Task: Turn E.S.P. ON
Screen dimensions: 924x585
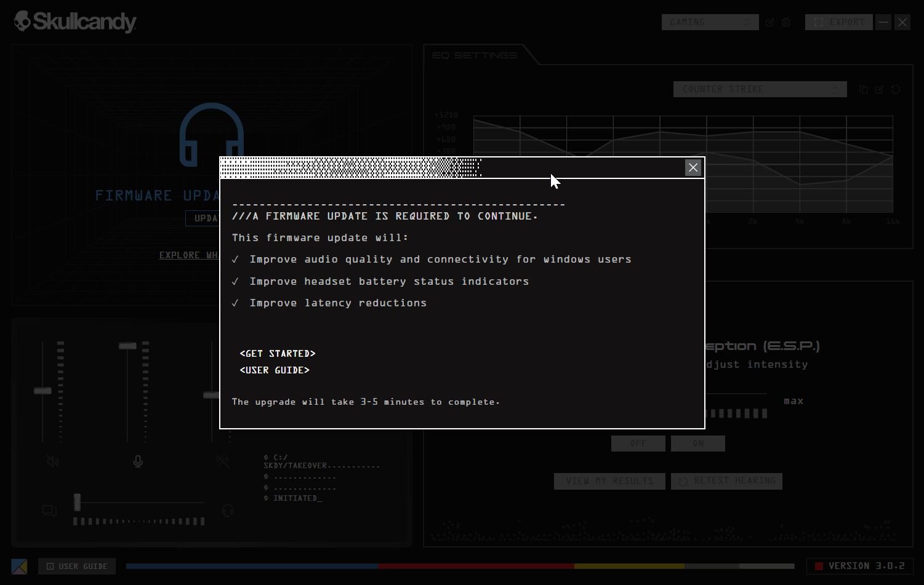Action: point(697,444)
